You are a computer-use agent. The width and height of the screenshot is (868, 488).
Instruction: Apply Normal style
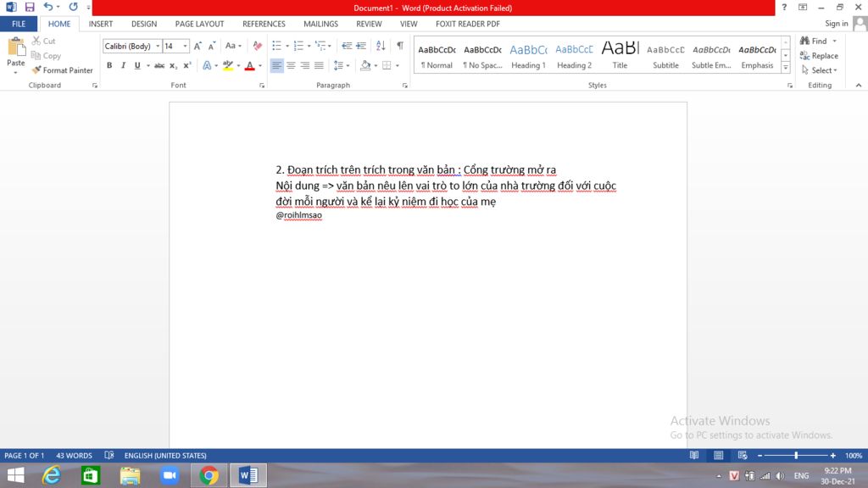[437, 56]
